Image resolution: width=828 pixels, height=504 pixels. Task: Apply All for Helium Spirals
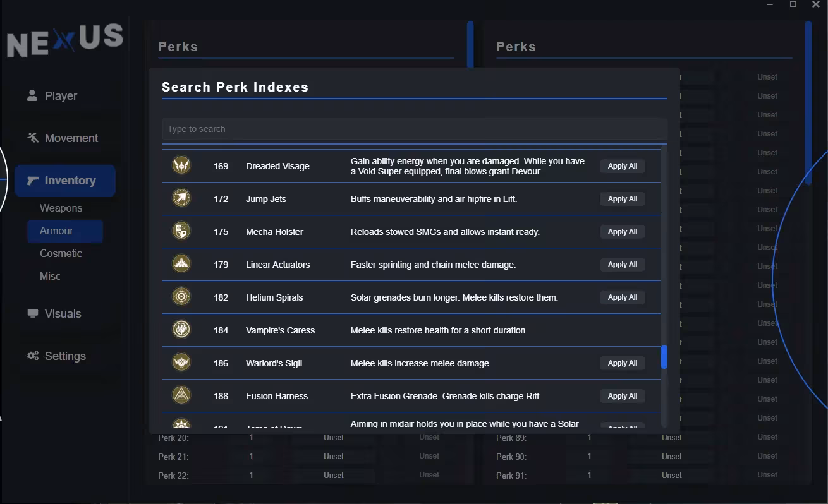pos(623,297)
